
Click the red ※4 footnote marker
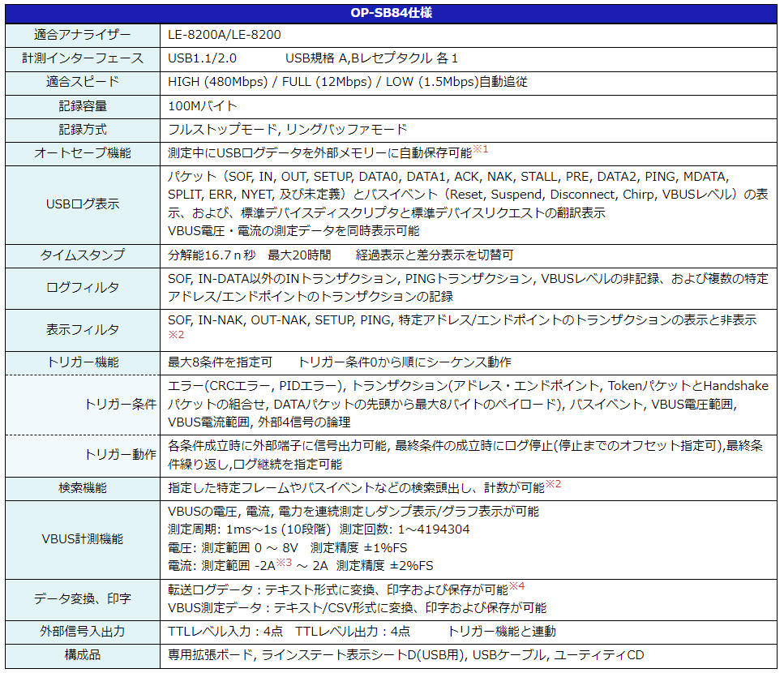coord(517,586)
